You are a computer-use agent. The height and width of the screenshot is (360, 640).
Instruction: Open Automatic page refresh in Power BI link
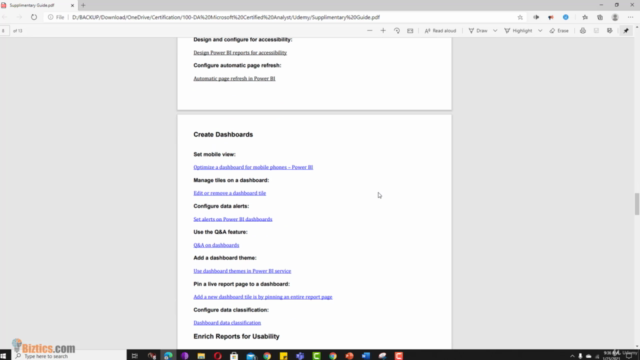coord(234,78)
